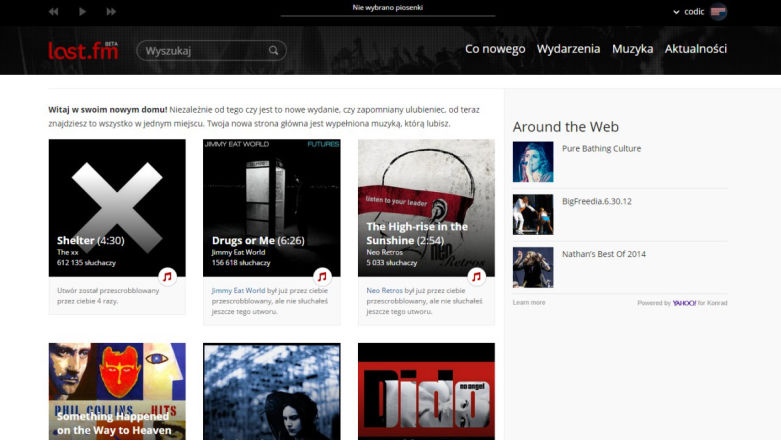The image size is (781, 440).
Task: Open the Phil Collins Hits album cover
Action: tap(117, 391)
